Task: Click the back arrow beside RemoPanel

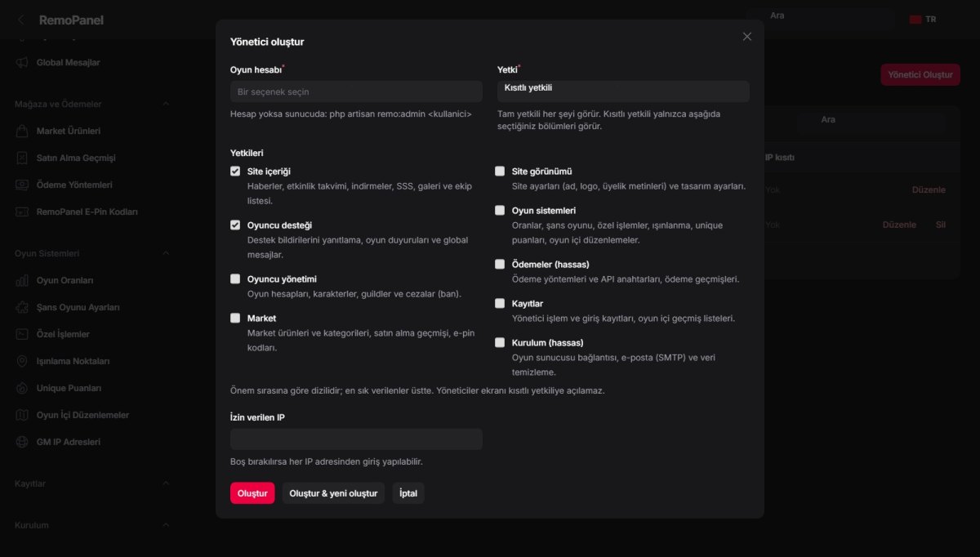Action: pos(21,20)
